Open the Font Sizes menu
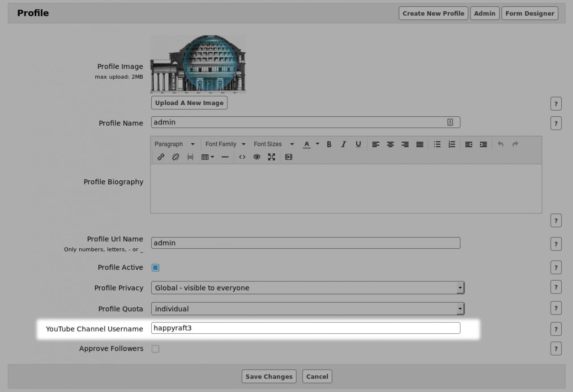 [x=274, y=144]
